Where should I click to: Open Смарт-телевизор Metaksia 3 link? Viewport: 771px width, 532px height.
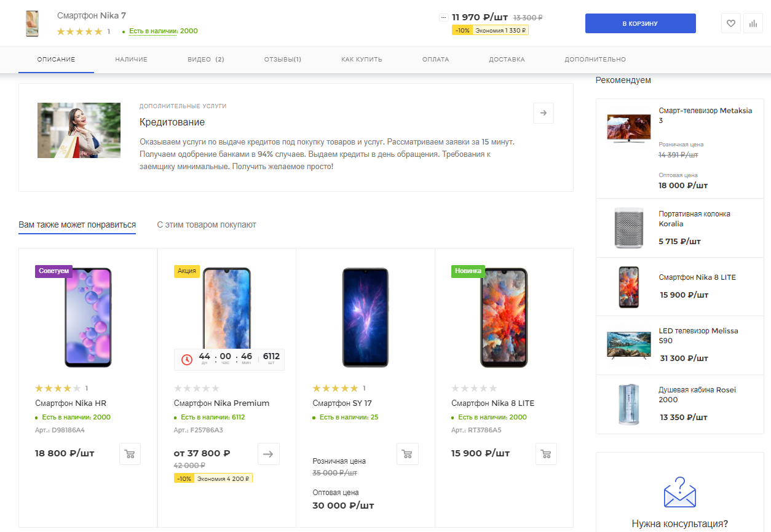705,116
